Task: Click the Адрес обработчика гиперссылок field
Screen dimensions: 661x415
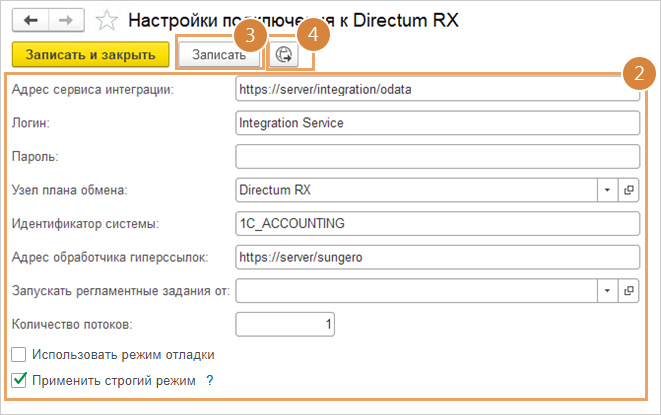Action: click(436, 257)
